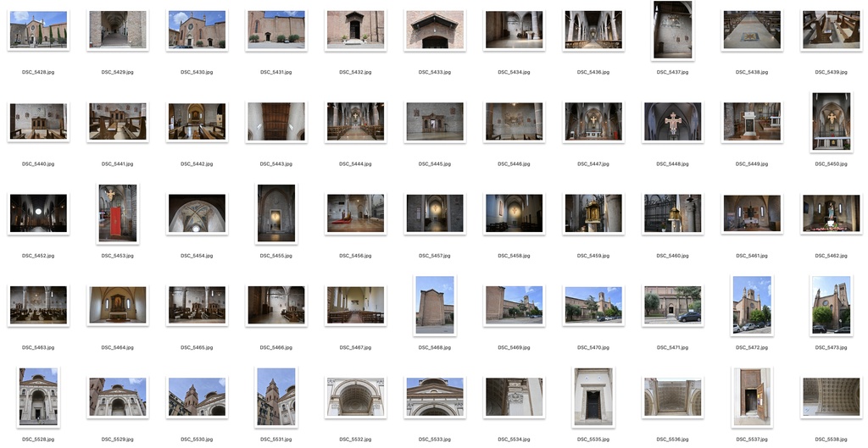This screenshot has height=448, width=868.
Task: Select the DSC_5463.jpg thumbnail
Action: (38, 306)
